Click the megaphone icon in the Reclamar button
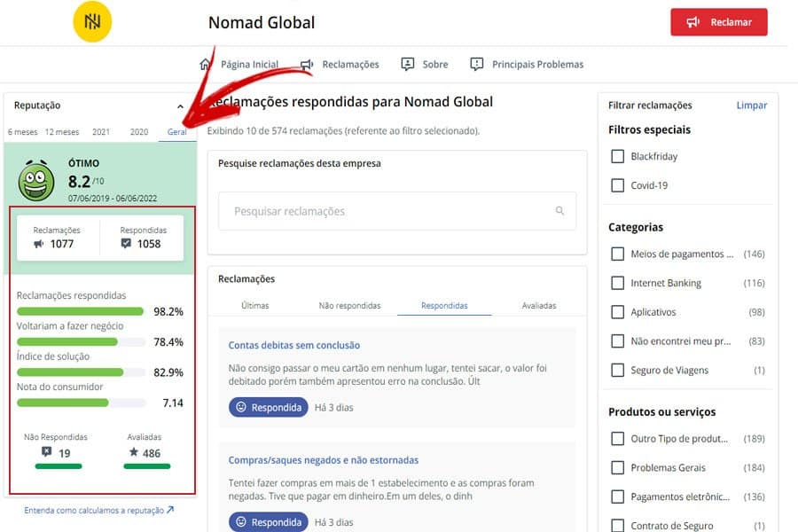Viewport: 798px width, 532px height. click(693, 22)
